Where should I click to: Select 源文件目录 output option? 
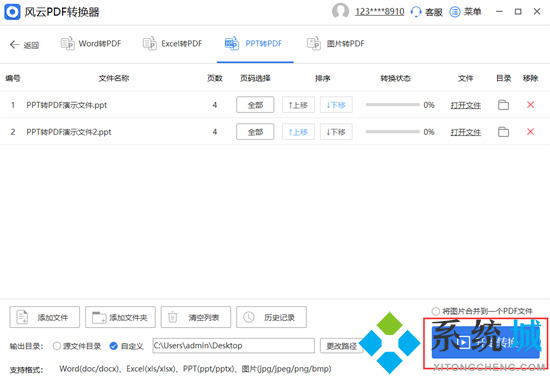[77, 346]
